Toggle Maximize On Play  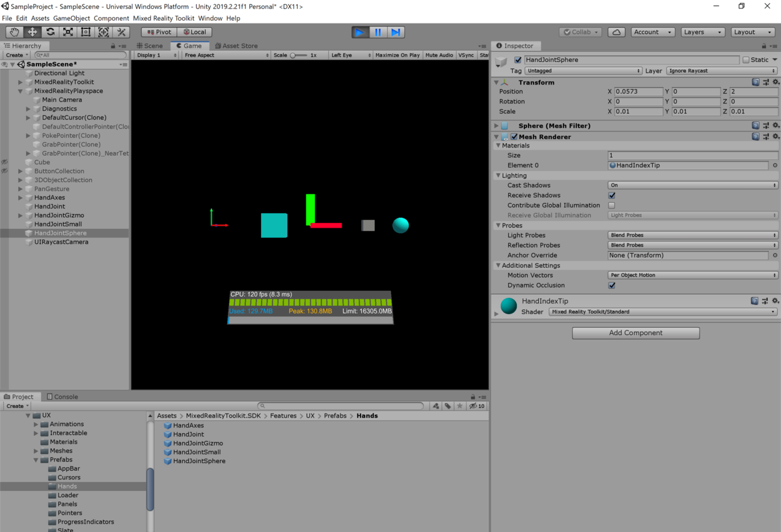(397, 55)
